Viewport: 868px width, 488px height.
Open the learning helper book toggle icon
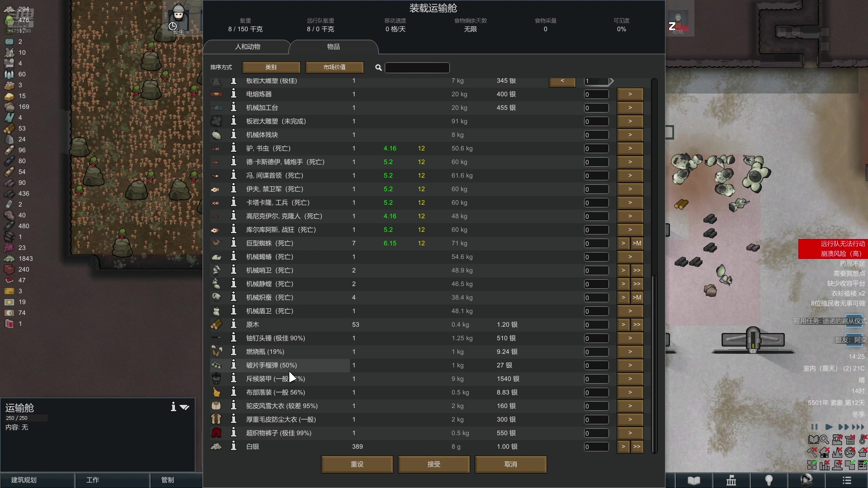click(x=813, y=440)
